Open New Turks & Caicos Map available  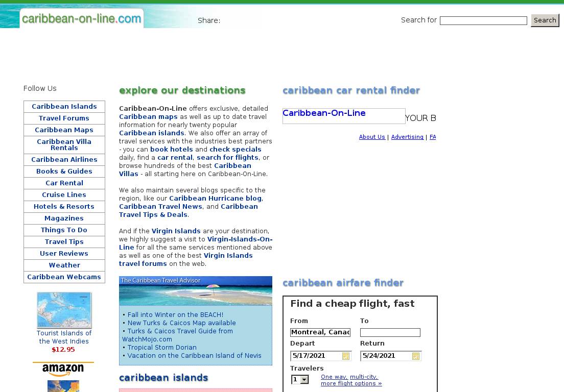(x=182, y=323)
